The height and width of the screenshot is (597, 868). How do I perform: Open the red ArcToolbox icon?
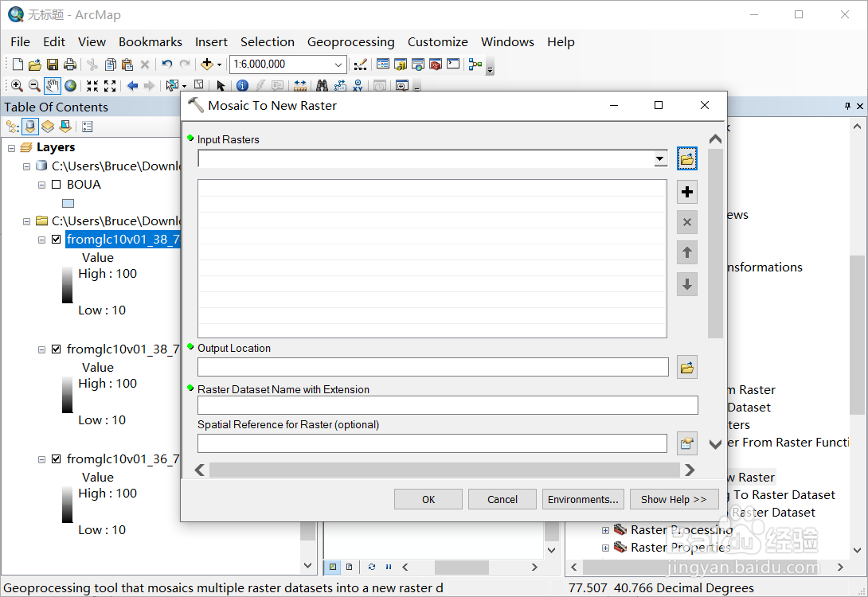(x=436, y=64)
